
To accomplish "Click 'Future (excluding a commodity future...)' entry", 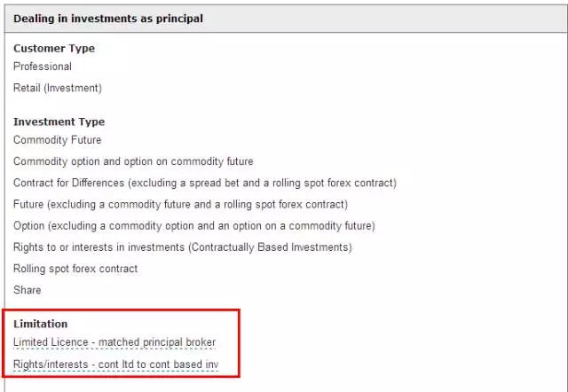I will [180, 205].
